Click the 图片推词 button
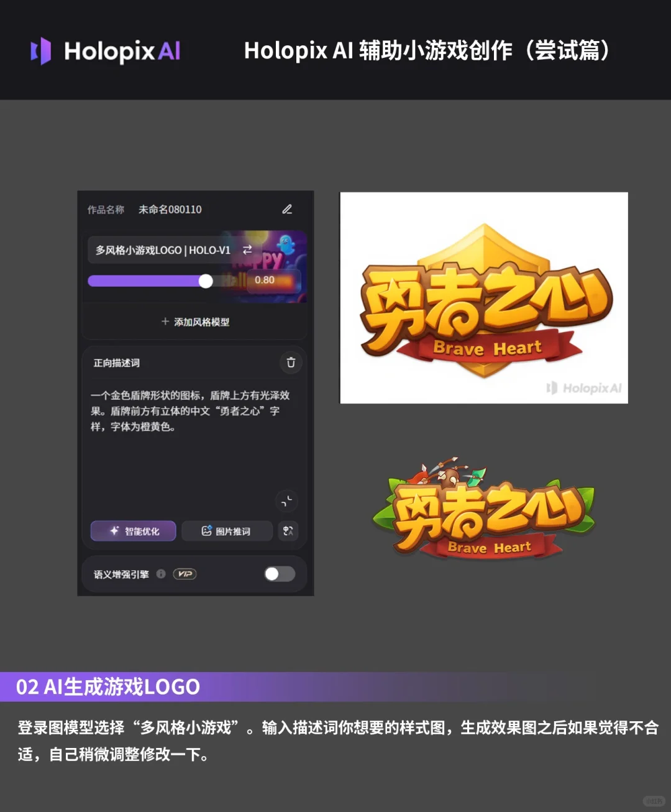The width and height of the screenshot is (671, 812). click(x=227, y=531)
